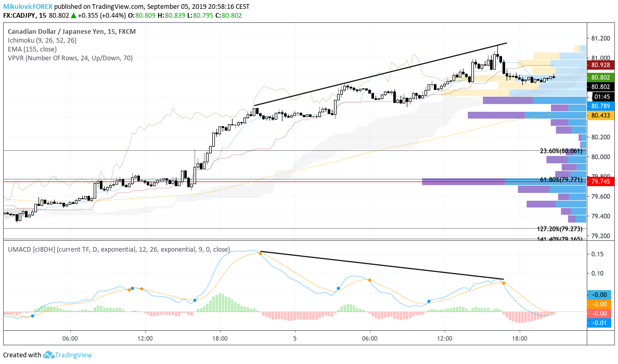Click the second 18:00 time axis label
The height and width of the screenshot is (364, 618).
520,339
